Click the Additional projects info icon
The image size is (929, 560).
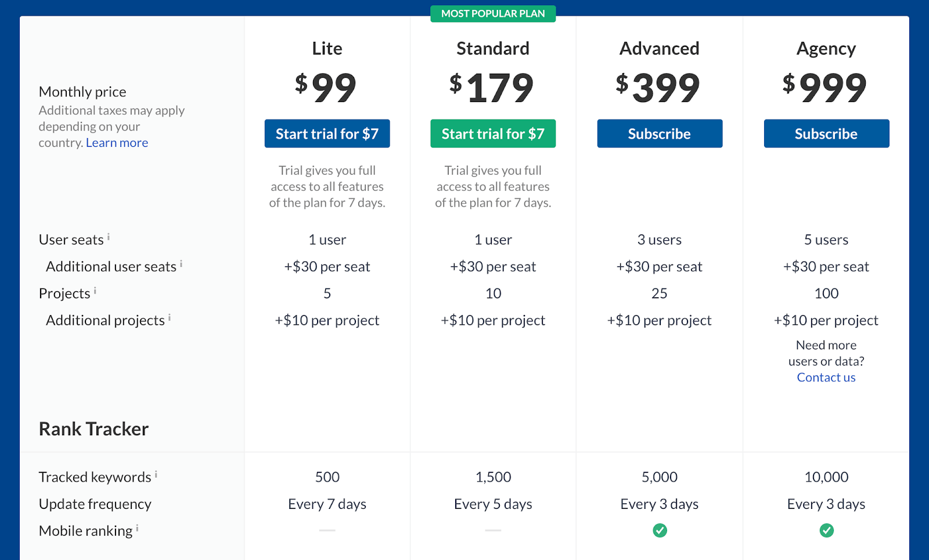[170, 317]
